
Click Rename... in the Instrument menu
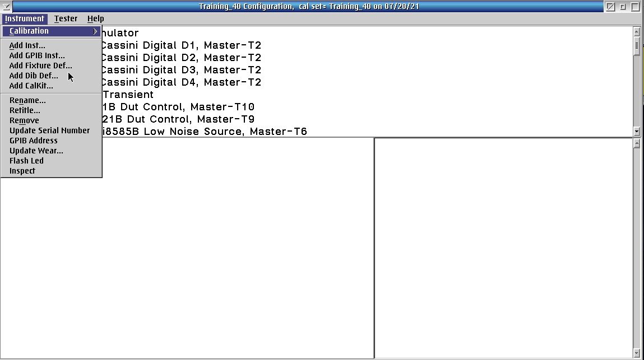[x=27, y=100]
